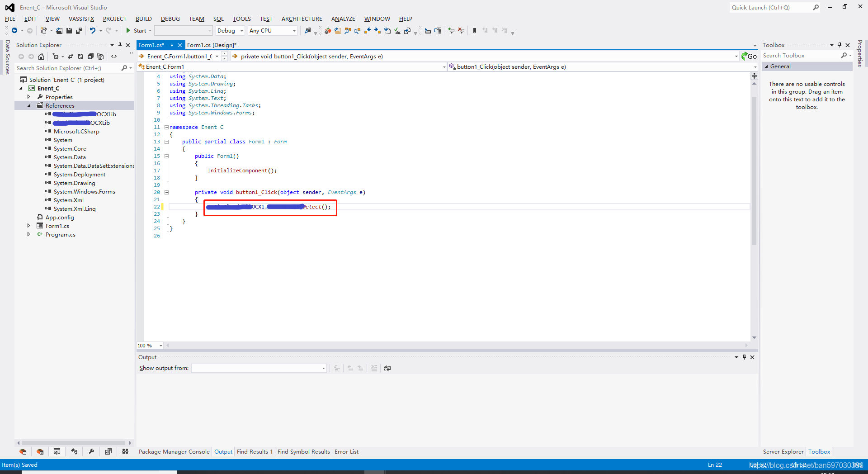This screenshot has width=868, height=474.
Task: Click in Search Solution Explorer field
Action: pyautogui.click(x=68, y=68)
